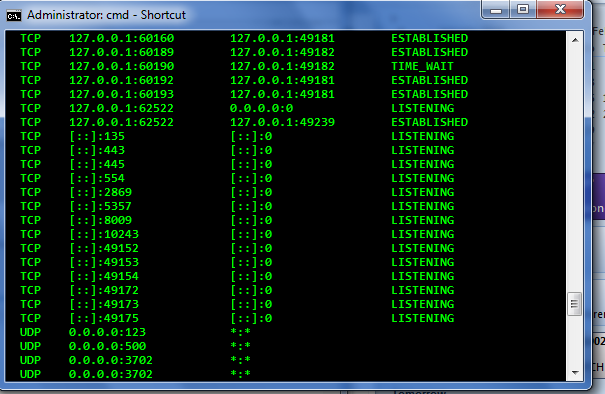Close the Administrator cmd window
605x394 pixels.
click(x=559, y=10)
